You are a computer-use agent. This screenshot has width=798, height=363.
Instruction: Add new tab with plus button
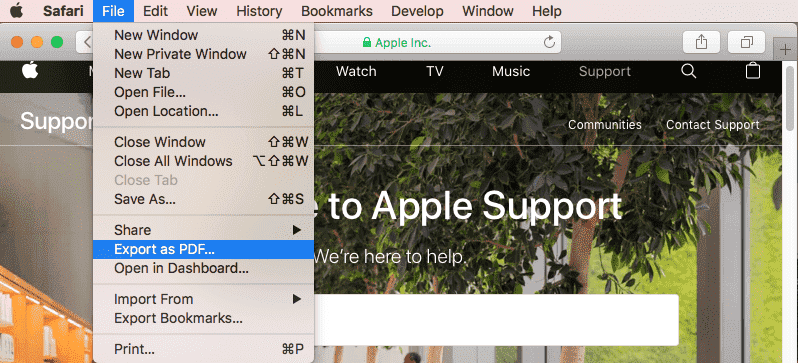pos(785,48)
